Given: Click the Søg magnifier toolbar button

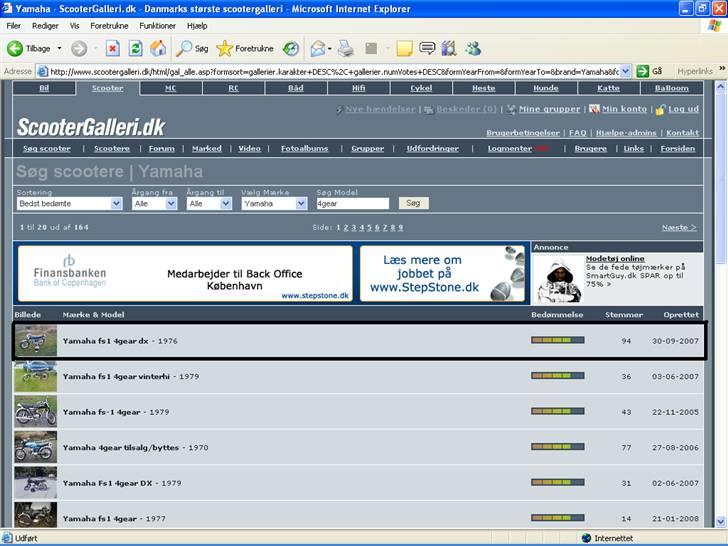Looking at the screenshot, I should coord(192,48).
